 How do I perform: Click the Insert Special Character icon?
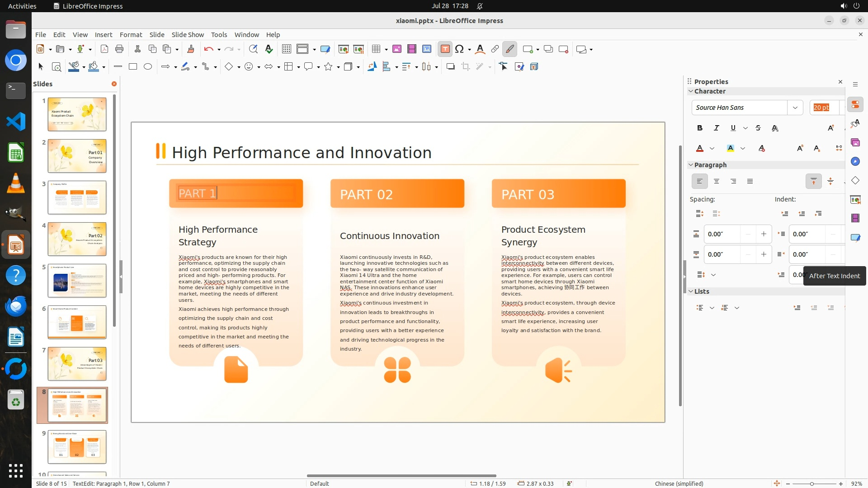point(459,49)
